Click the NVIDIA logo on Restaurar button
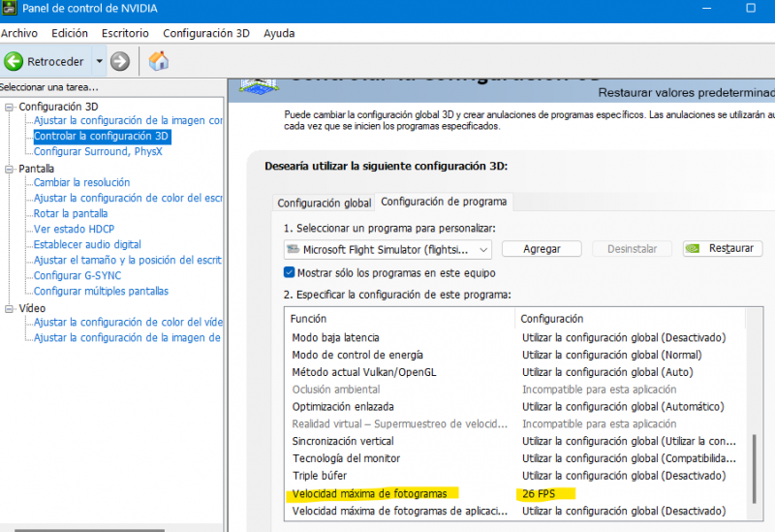This screenshot has width=775, height=532. (x=693, y=248)
